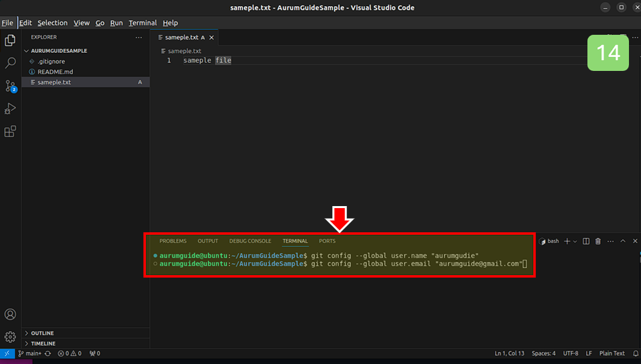This screenshot has height=364, width=641.
Task: Open the terminal launch profile dropdown arrow
Action: [x=575, y=242]
